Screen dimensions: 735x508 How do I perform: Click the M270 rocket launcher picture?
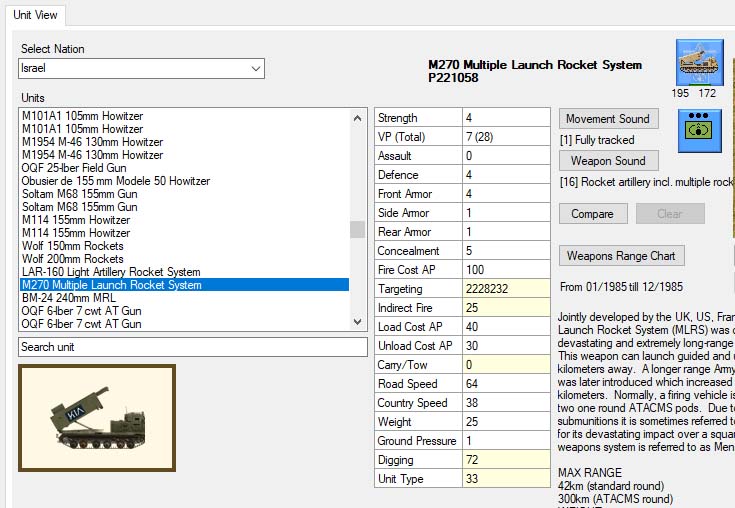tap(97, 418)
